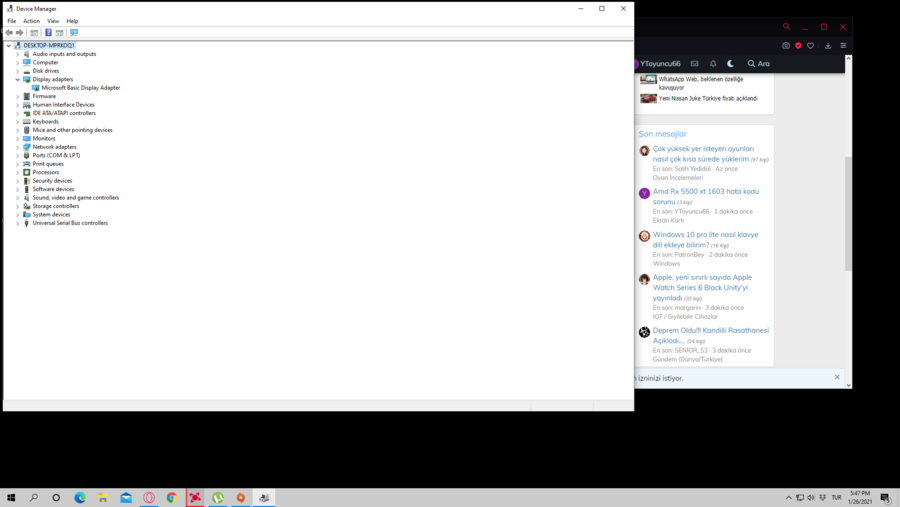Image resolution: width=900 pixels, height=507 pixels.
Task: Expand the Processors category
Action: click(17, 172)
